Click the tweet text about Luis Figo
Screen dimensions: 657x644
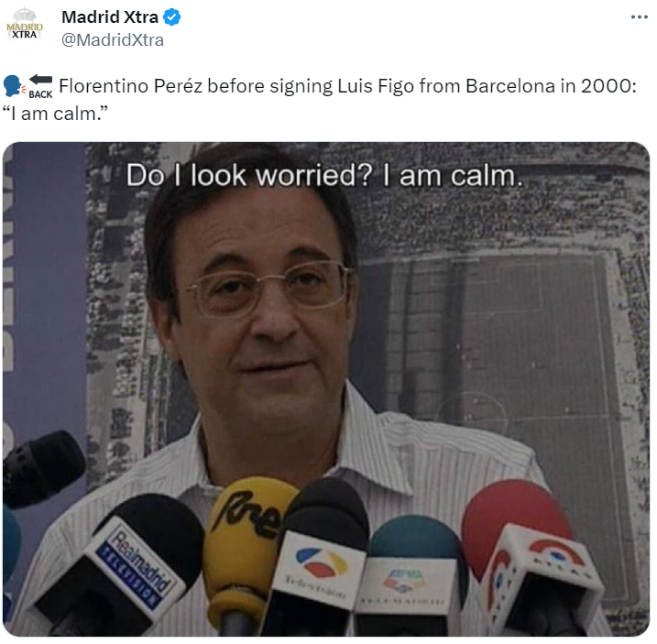click(x=347, y=86)
